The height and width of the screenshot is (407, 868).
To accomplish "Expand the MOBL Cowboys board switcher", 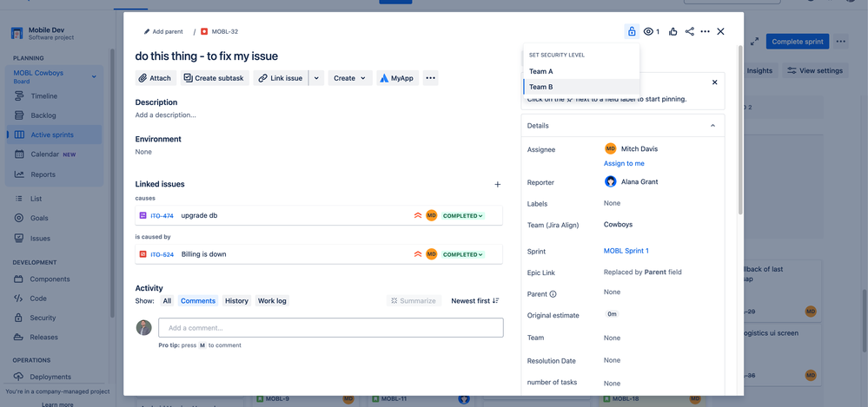I will click(94, 76).
